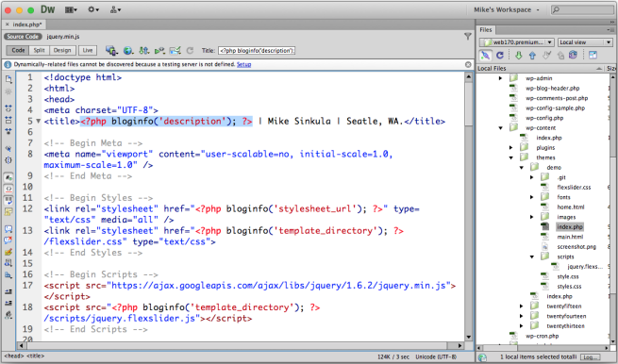Click the Apply Comment icon

click(8, 229)
